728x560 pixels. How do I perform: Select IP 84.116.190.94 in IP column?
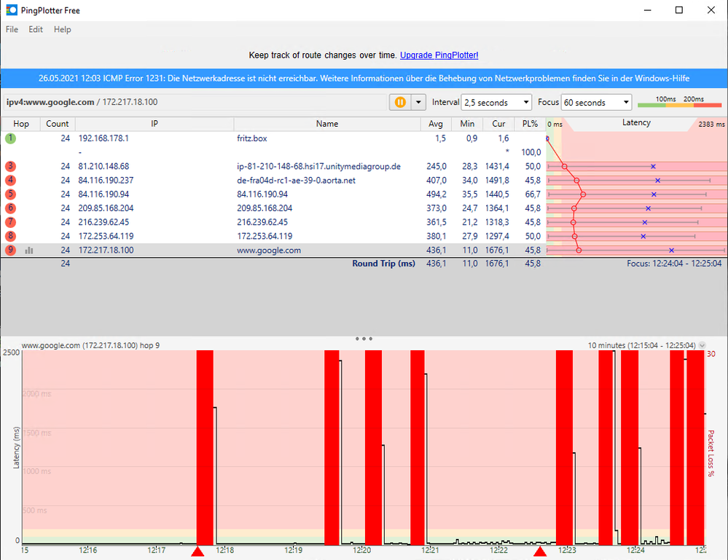coord(103,194)
